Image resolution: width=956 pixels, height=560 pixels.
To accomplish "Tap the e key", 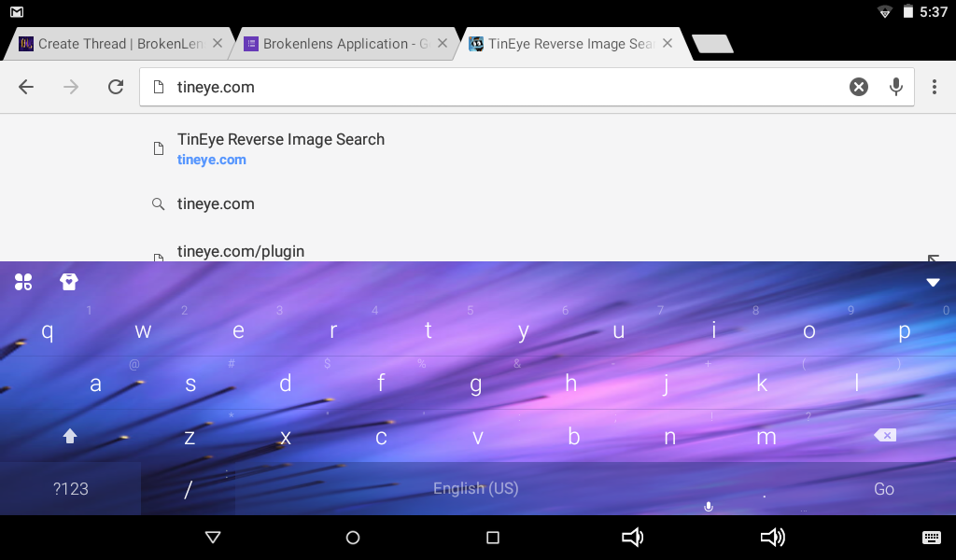I will [238, 330].
